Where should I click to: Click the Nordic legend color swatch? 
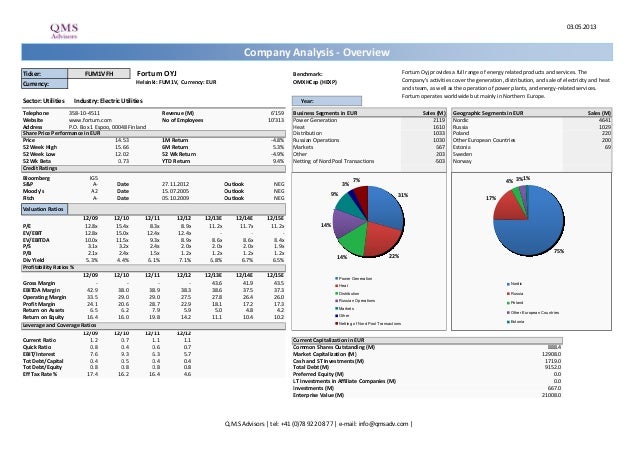(x=509, y=284)
